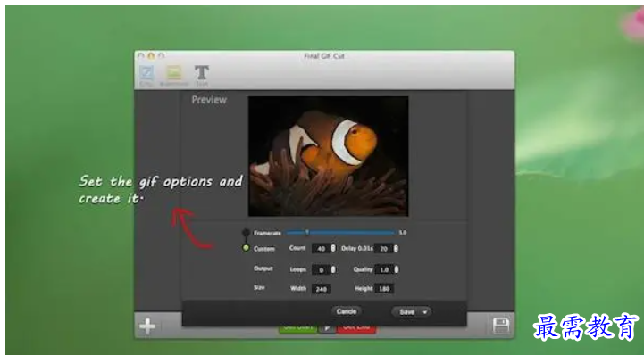This screenshot has width=644, height=355.
Task: Click the Width input field
Action: [322, 289]
